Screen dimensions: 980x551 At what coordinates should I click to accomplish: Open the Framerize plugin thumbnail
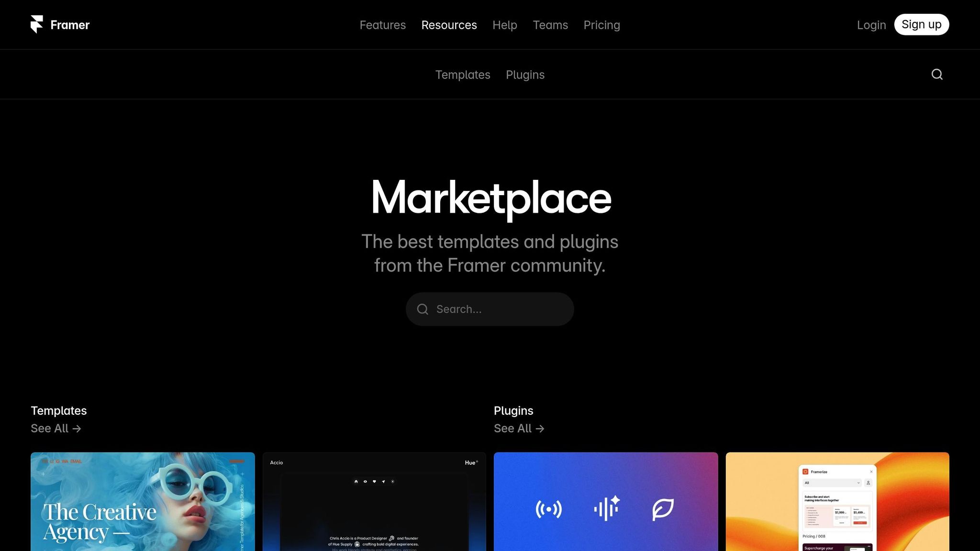[837, 502]
